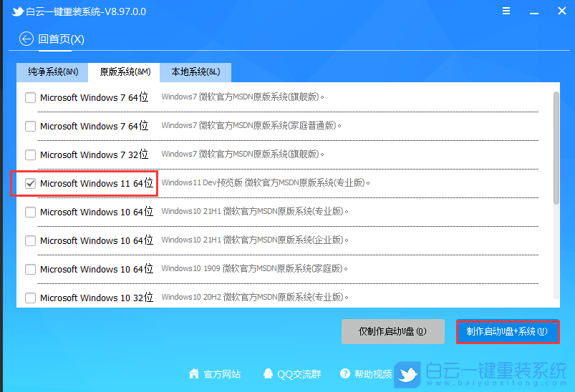Image resolution: width=575 pixels, height=392 pixels.
Task: Click the 制作启动U盘+系统 button
Action: point(508,331)
